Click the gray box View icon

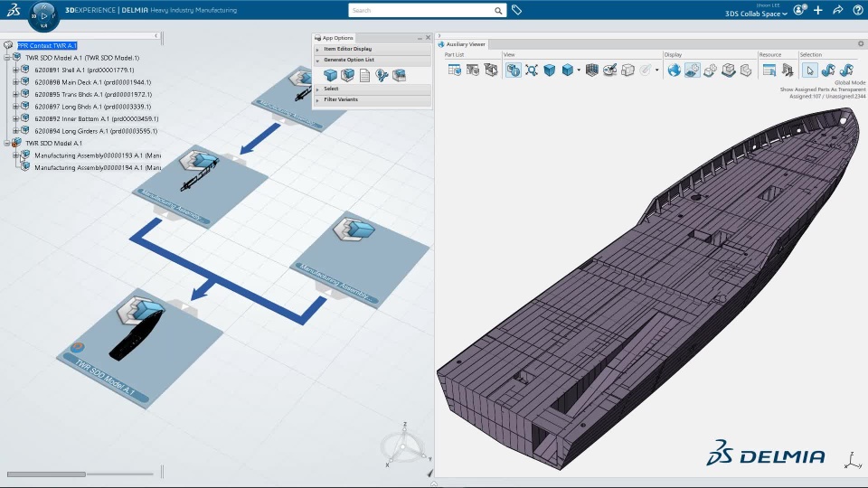tap(627, 70)
